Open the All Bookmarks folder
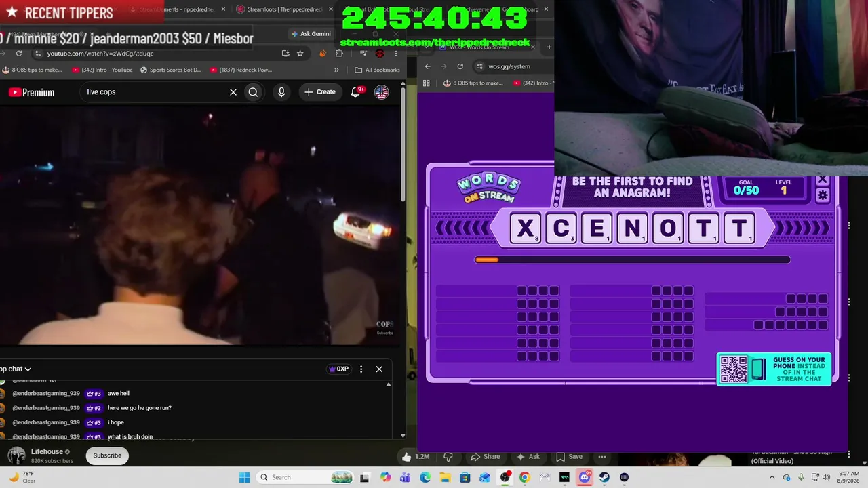The width and height of the screenshot is (868, 488). 377,70
